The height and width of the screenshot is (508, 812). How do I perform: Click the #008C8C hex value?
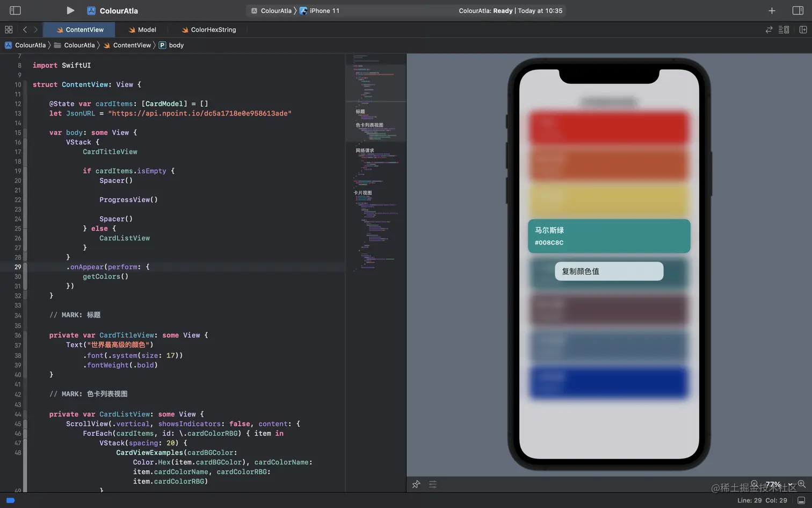[x=549, y=243]
